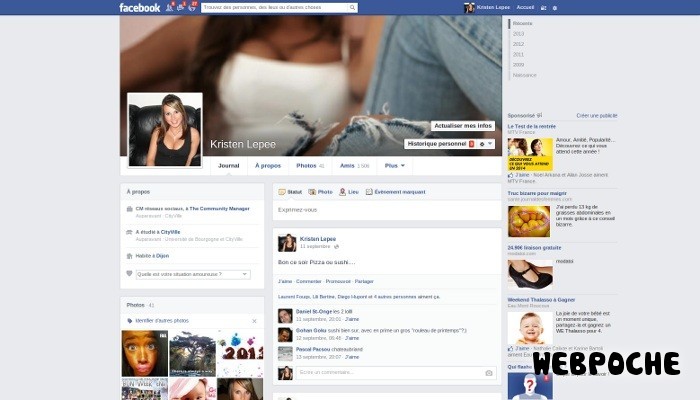Open Pascal Pacsou's commenter avatar
The image size is (700, 400).
(x=285, y=354)
